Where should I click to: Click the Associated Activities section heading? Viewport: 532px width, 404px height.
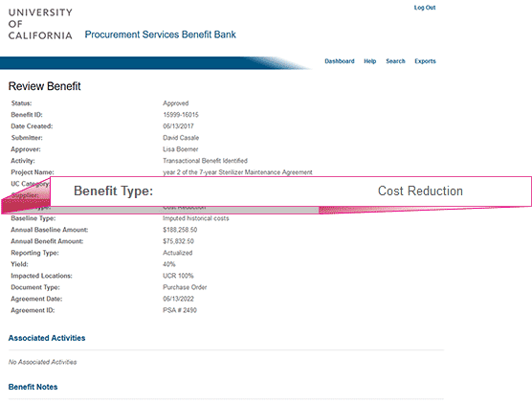pos(47,338)
